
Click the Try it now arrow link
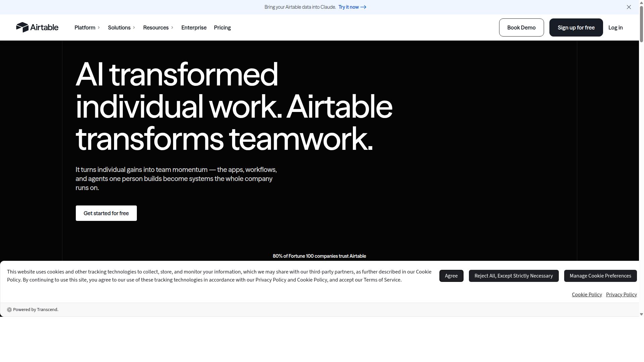352,7
